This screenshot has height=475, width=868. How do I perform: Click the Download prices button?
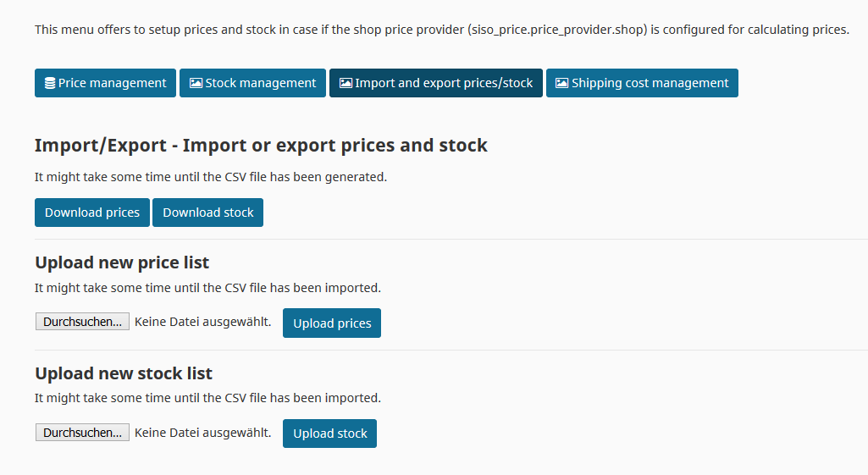click(92, 213)
